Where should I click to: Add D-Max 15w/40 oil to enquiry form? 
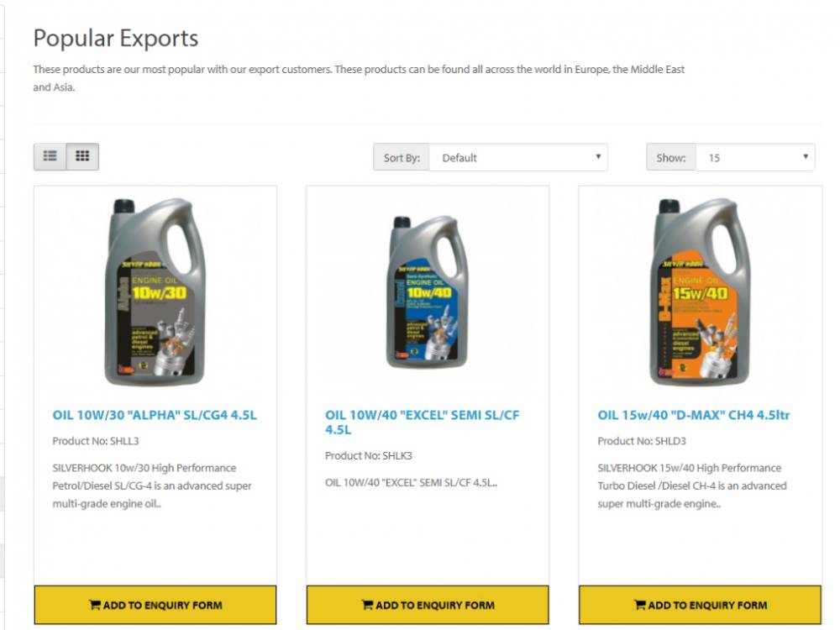click(701, 605)
